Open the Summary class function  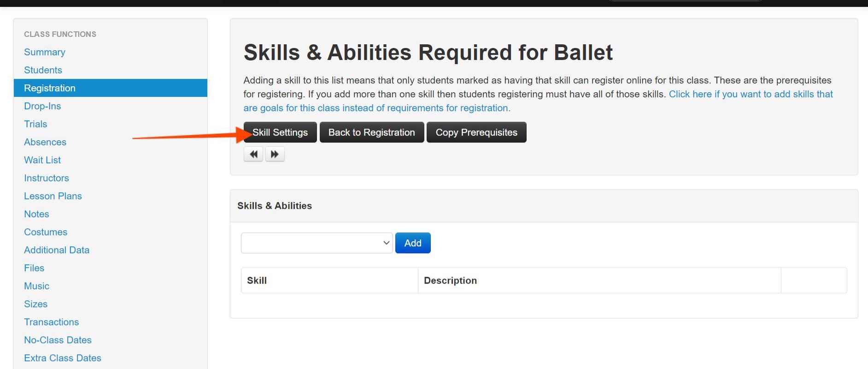pos(45,52)
